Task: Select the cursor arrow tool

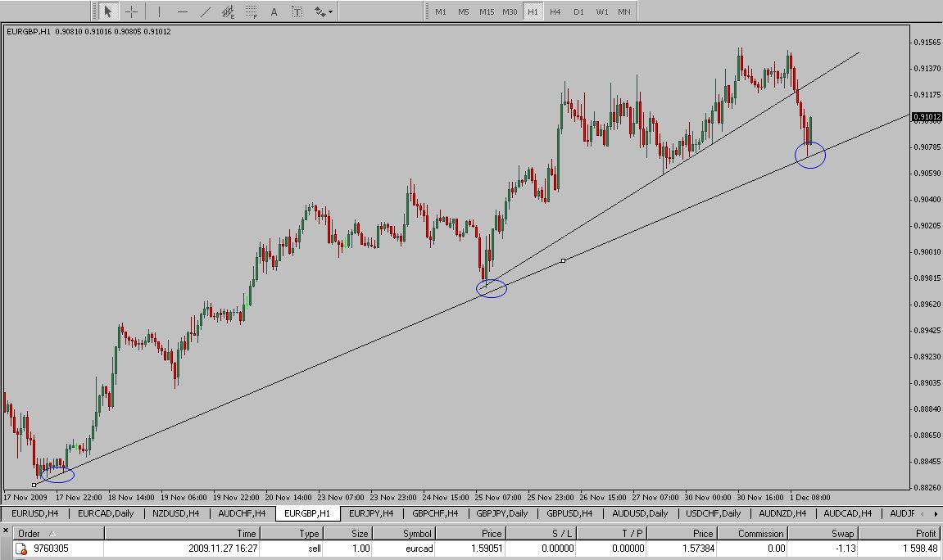Action: pos(107,11)
